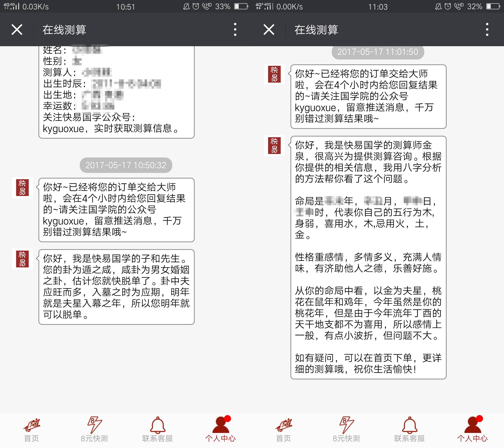Open the three-dot menu on right screen
This screenshot has width=504, height=448.
(x=487, y=30)
